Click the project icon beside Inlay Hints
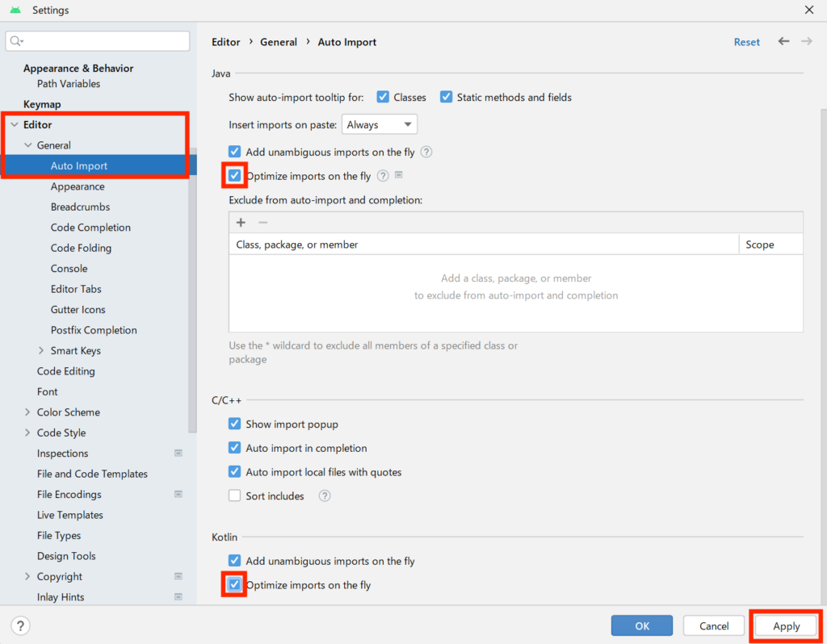The width and height of the screenshot is (827, 644). coord(178,596)
